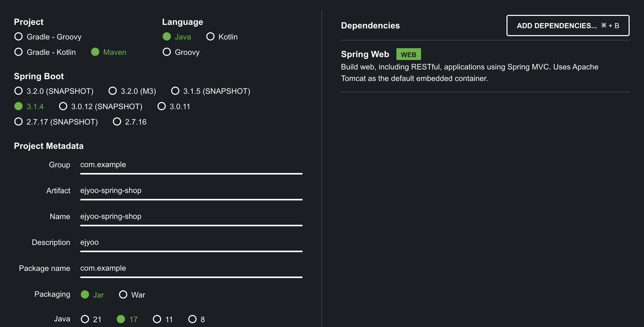Select Java version 21
The height and width of the screenshot is (327, 644).
click(x=85, y=319)
